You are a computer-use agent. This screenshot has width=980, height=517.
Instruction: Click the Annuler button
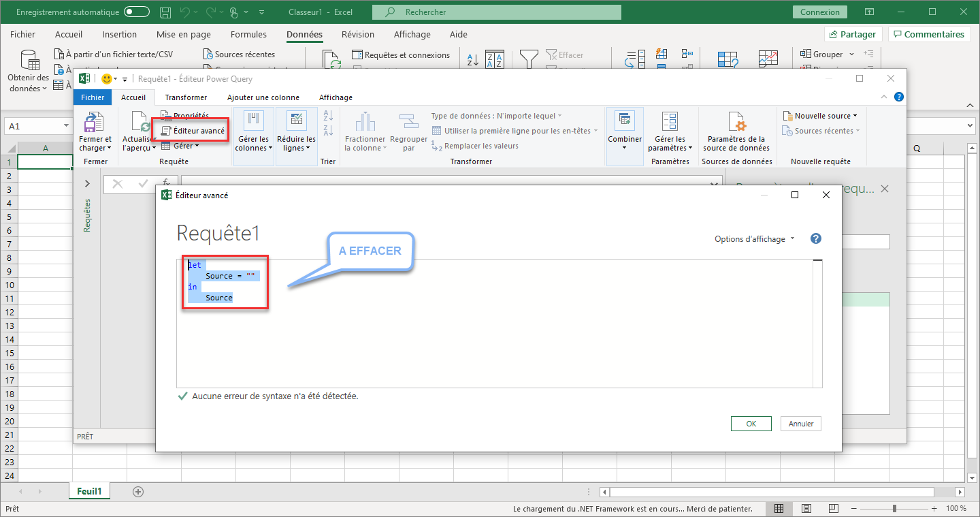(800, 424)
